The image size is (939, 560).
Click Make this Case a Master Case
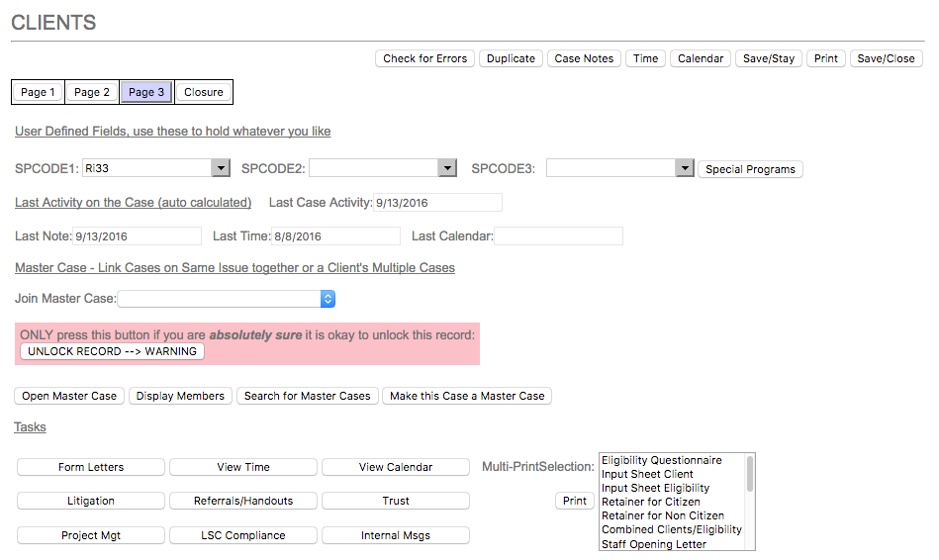tap(467, 396)
